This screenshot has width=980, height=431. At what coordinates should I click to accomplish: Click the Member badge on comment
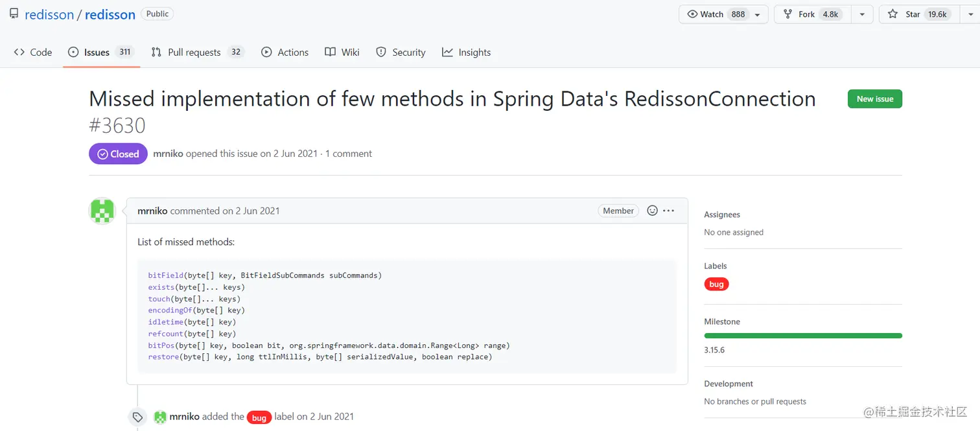point(618,211)
